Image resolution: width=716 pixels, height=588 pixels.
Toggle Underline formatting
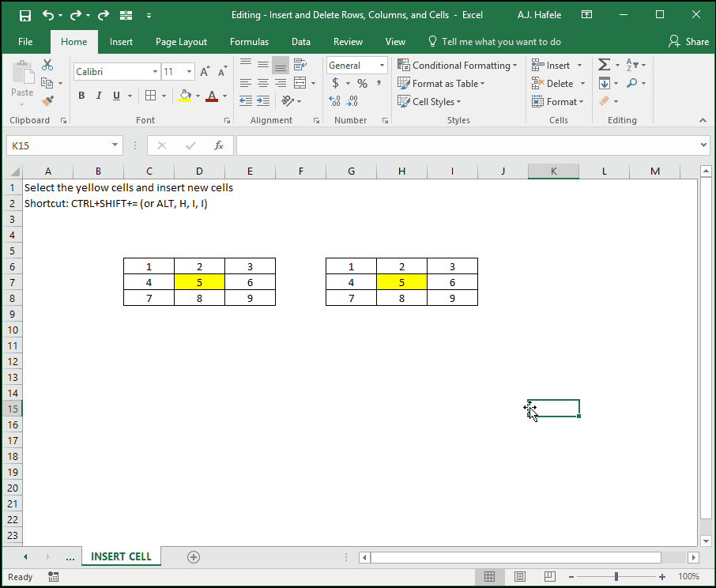point(116,96)
